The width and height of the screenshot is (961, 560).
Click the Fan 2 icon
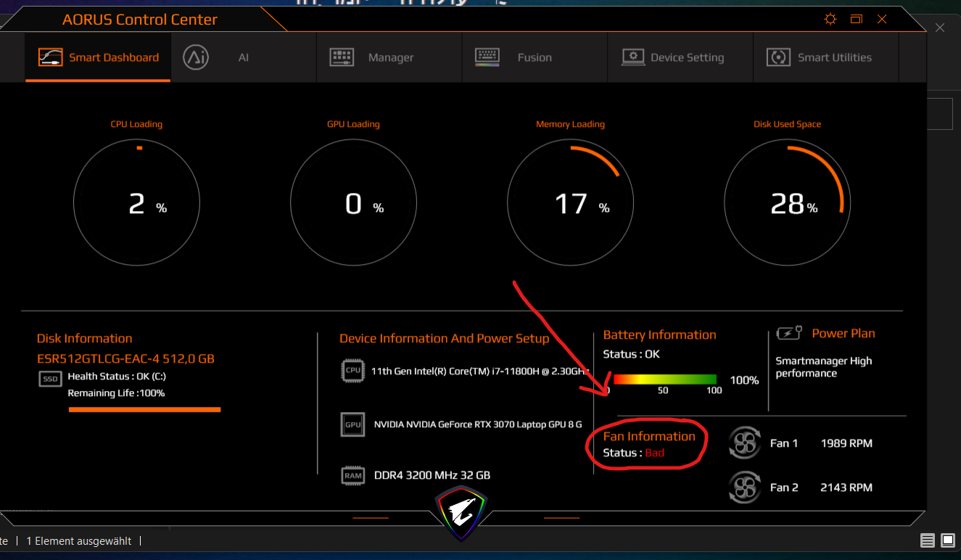coord(744,487)
